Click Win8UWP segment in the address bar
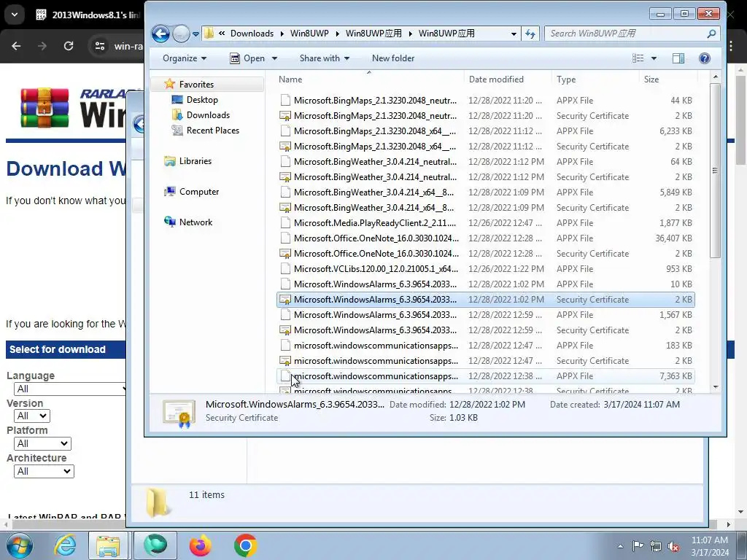 point(309,34)
